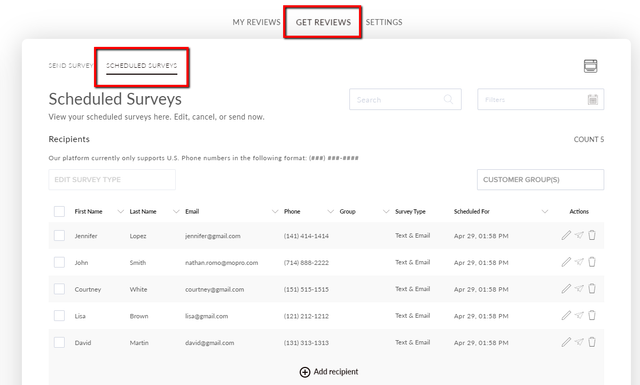Select the Scheduled Surveys sub-tab
The width and height of the screenshot is (640, 385).
pos(142,65)
